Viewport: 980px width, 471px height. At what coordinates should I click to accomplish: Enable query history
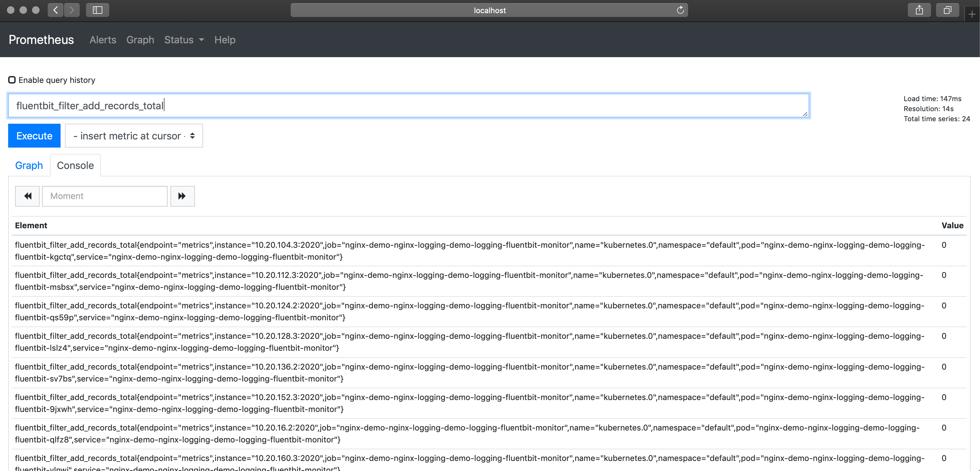point(12,79)
